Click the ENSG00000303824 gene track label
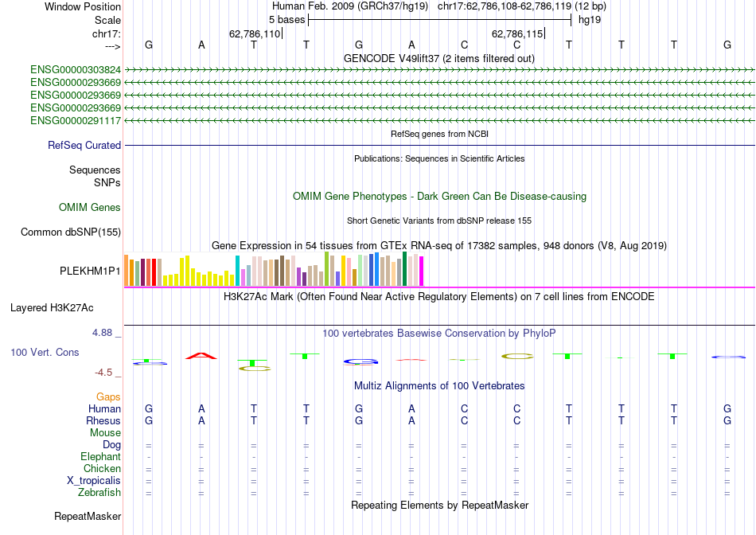 pyautogui.click(x=76, y=70)
